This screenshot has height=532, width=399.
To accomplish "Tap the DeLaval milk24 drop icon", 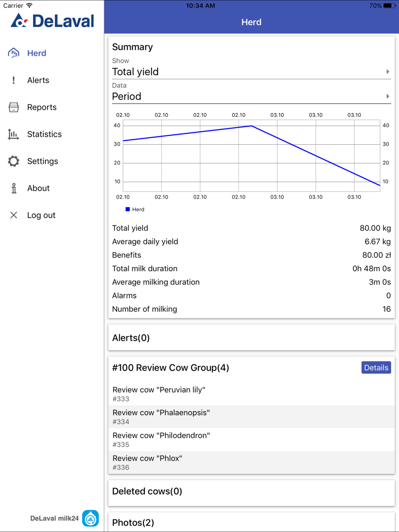I will pos(91,518).
